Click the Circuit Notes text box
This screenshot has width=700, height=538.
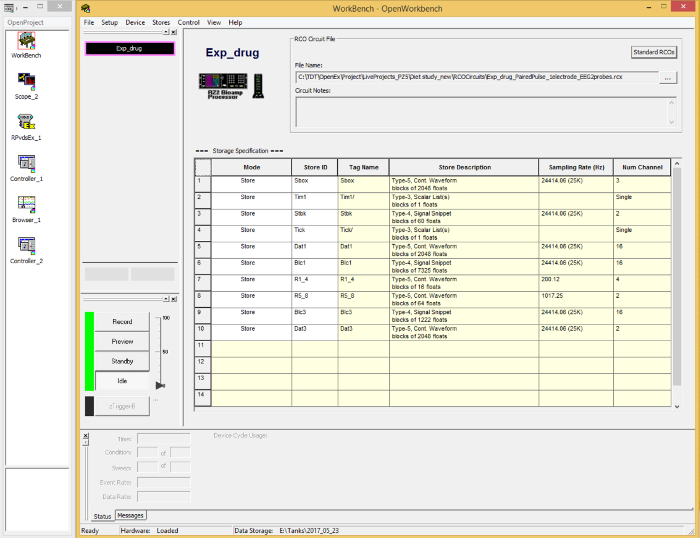click(x=479, y=111)
